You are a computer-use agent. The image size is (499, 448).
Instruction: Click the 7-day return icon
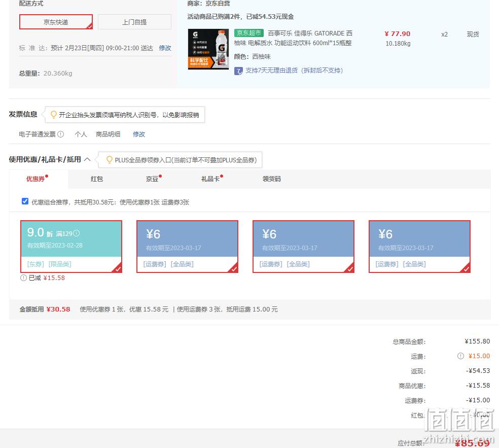238,71
